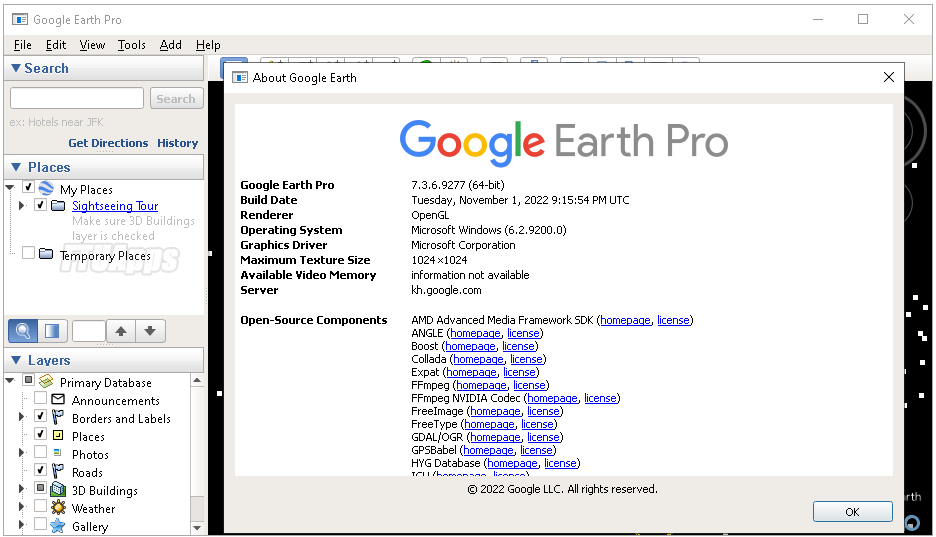Open the Add menu
This screenshot has width=936, height=537.
(x=170, y=45)
